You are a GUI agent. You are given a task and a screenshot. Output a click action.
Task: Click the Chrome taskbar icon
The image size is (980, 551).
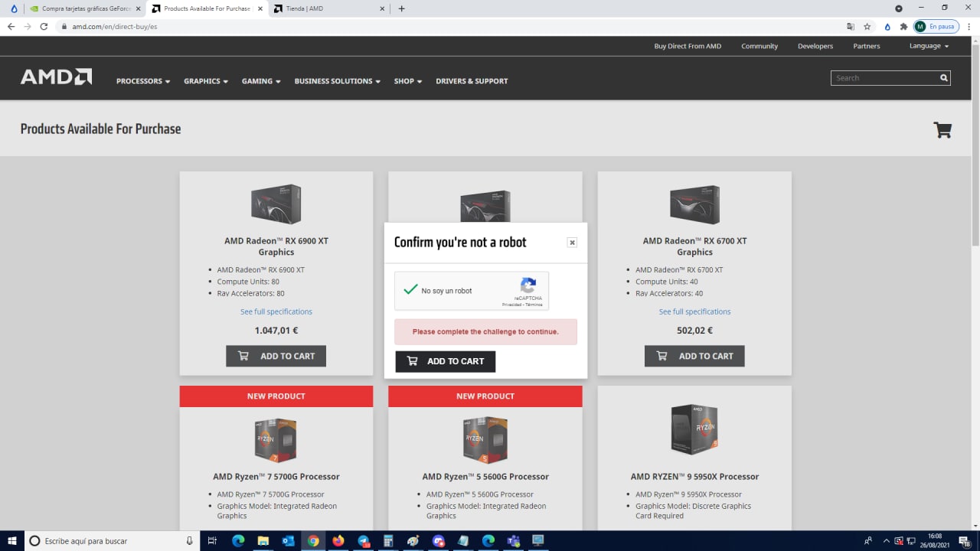pyautogui.click(x=313, y=541)
